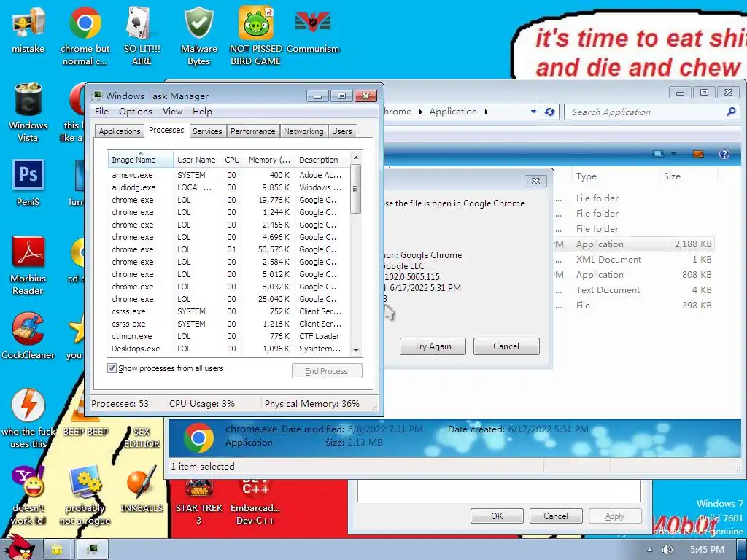Switch to the Services tab
747x560 pixels.
point(207,131)
